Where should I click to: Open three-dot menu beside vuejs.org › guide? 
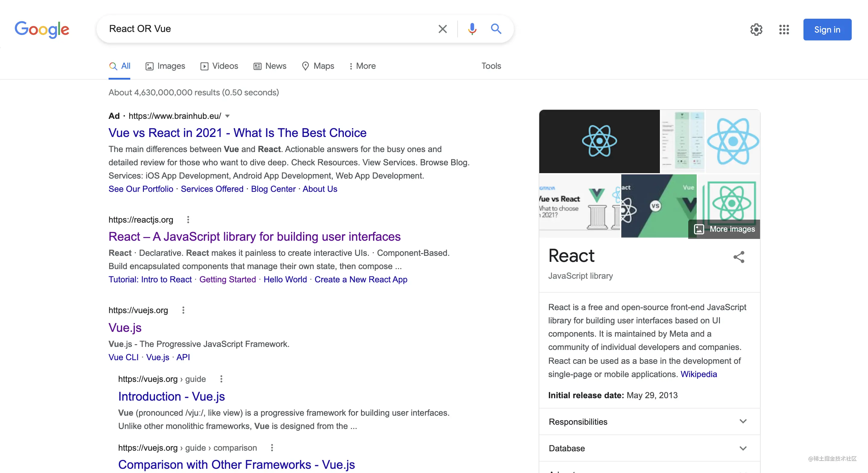click(221, 379)
